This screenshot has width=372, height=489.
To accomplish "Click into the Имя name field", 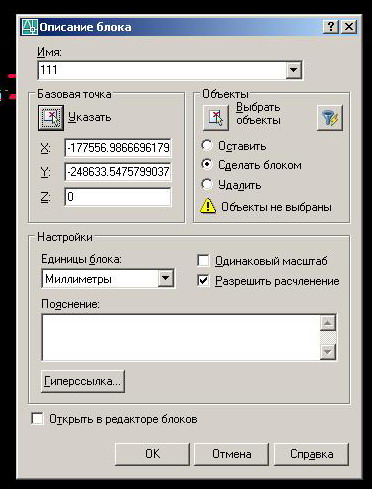I will (x=162, y=70).
